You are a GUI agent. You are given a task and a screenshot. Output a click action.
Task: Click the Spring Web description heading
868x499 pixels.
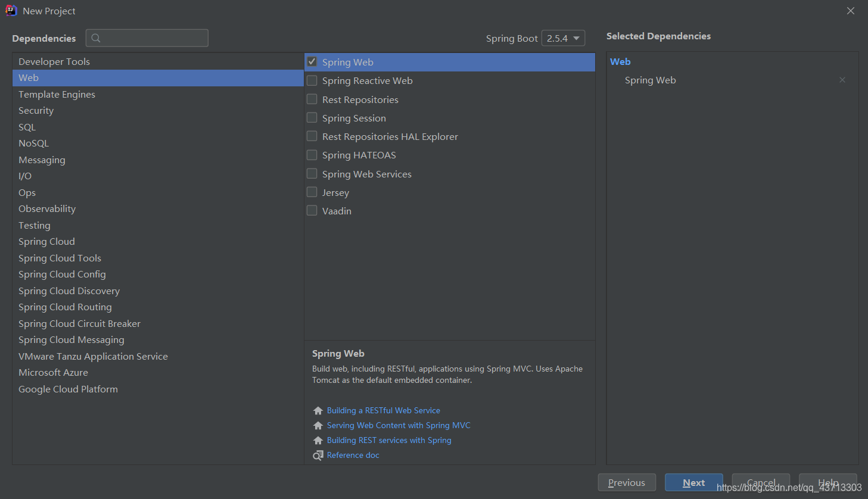pyautogui.click(x=338, y=353)
